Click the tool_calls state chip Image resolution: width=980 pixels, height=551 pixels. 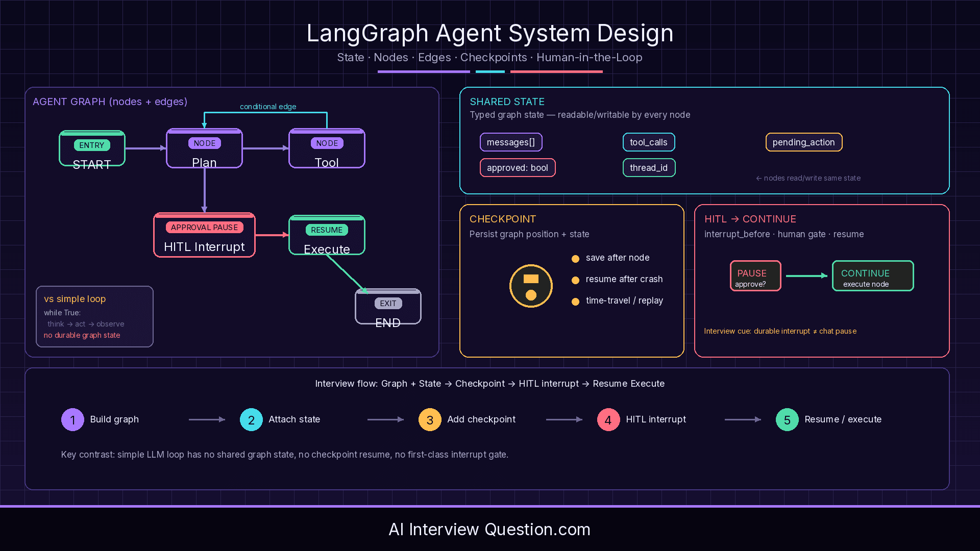point(649,142)
